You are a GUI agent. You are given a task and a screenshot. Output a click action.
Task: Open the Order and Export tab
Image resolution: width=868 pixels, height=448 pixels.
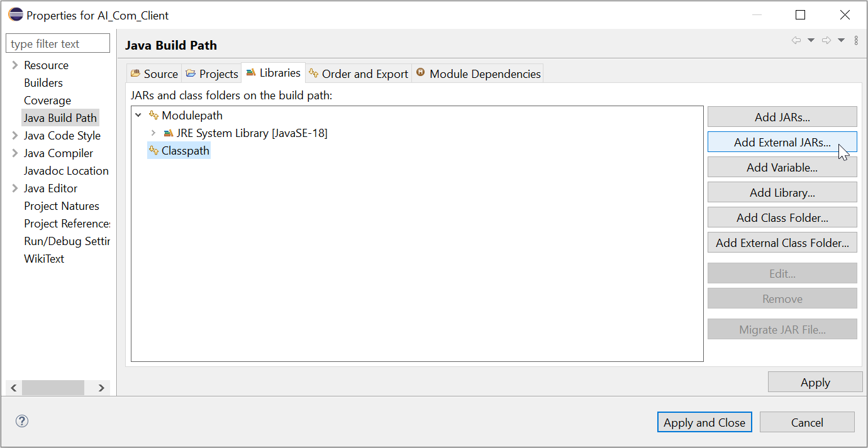tap(359, 74)
